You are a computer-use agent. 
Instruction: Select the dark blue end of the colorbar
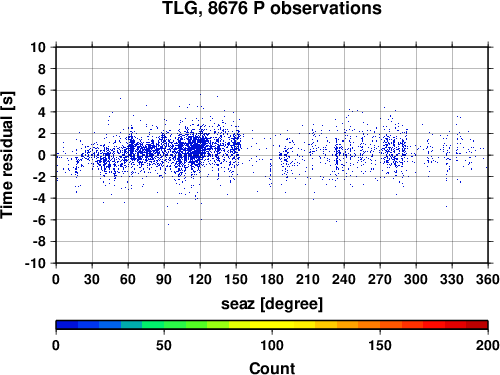(67, 325)
